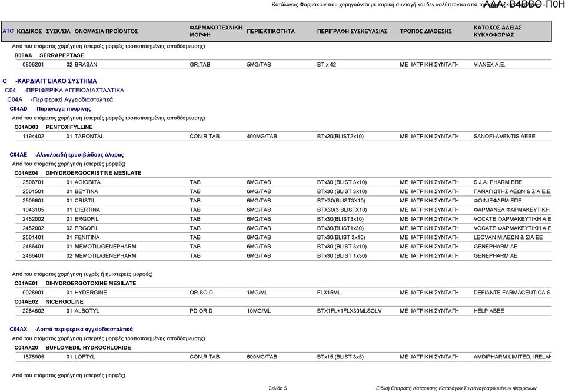
Task: Click FLX15ML packaging of HYDERGINE
Action: [x=328, y=293]
